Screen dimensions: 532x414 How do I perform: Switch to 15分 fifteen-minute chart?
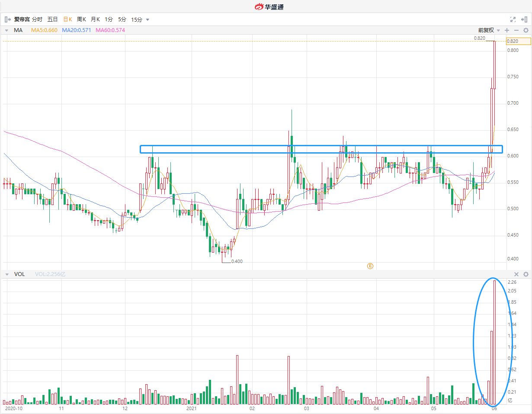[x=137, y=19]
